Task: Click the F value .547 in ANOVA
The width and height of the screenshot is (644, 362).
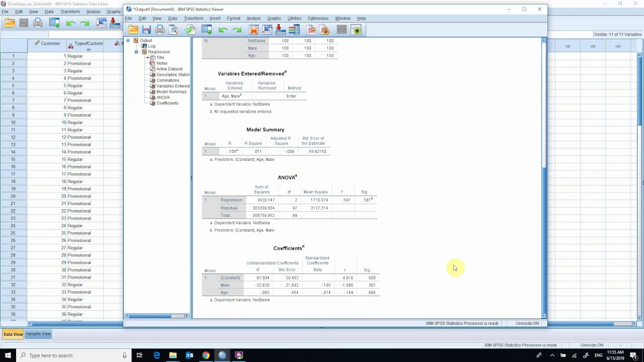Action: [347, 200]
